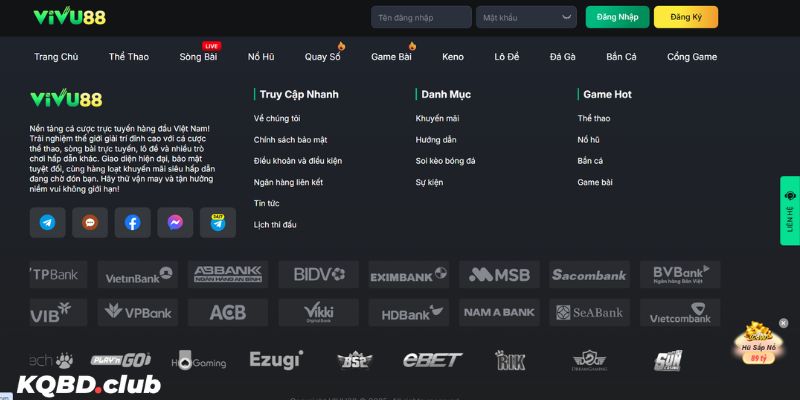Open the Cổng Game menu item
This screenshot has height=400, width=800.
click(x=691, y=57)
